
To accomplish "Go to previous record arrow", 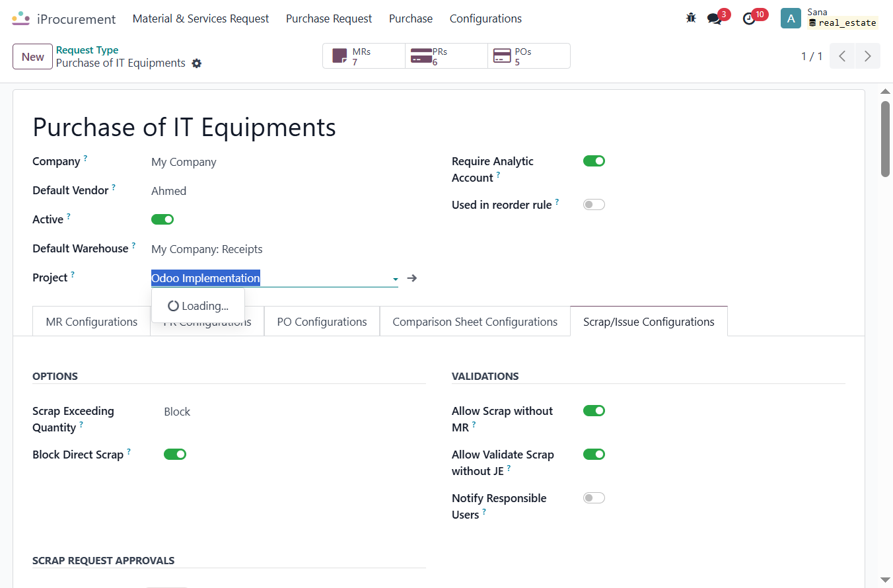I will click(x=842, y=56).
